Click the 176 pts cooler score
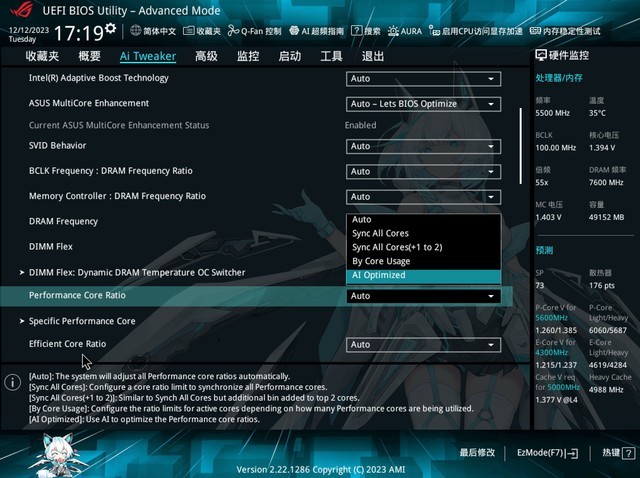This screenshot has height=478, width=640. click(602, 286)
